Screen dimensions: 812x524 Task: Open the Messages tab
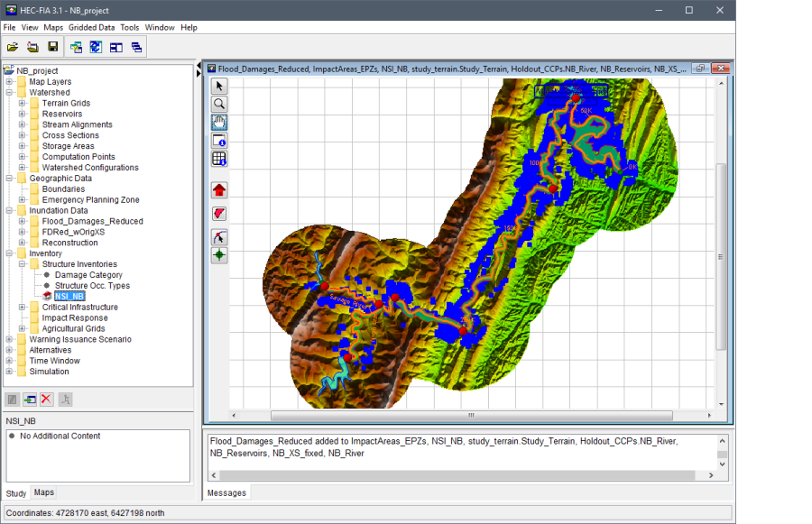(x=226, y=493)
